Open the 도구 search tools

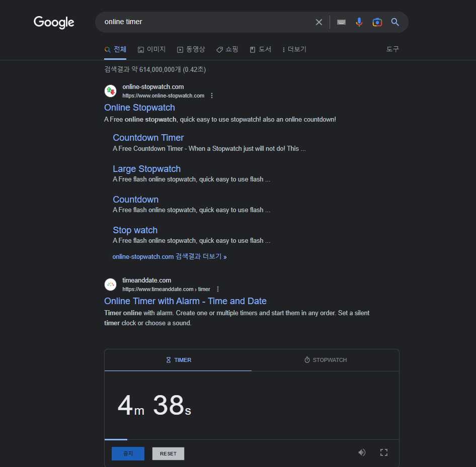point(392,49)
